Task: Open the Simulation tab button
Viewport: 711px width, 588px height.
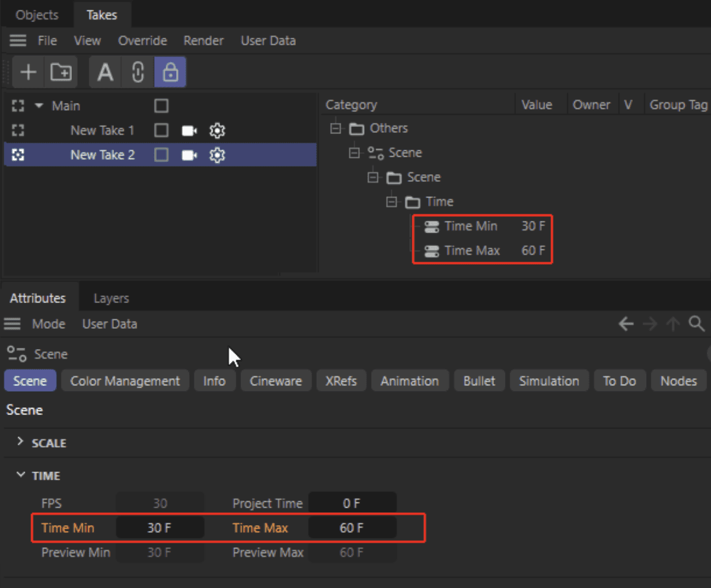Action: click(x=548, y=381)
